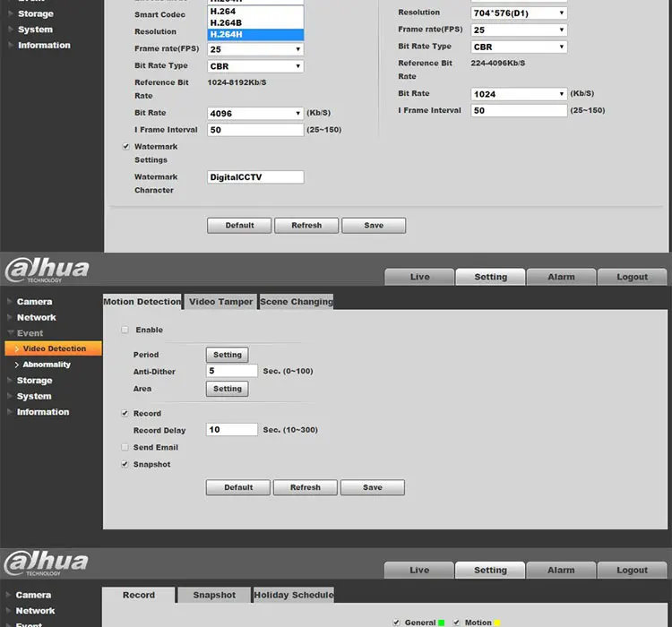Uncheck the Record checkbox
The image size is (672, 627).
click(125, 413)
